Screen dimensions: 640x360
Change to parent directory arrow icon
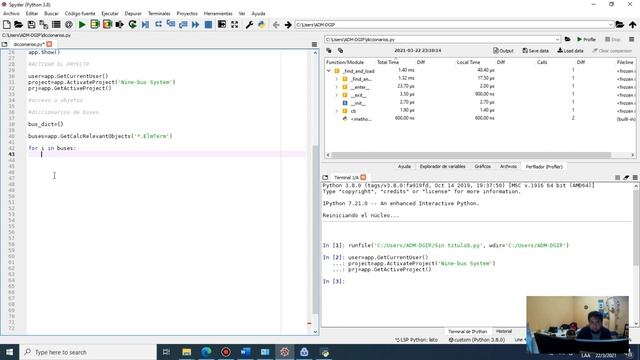click(x=632, y=25)
